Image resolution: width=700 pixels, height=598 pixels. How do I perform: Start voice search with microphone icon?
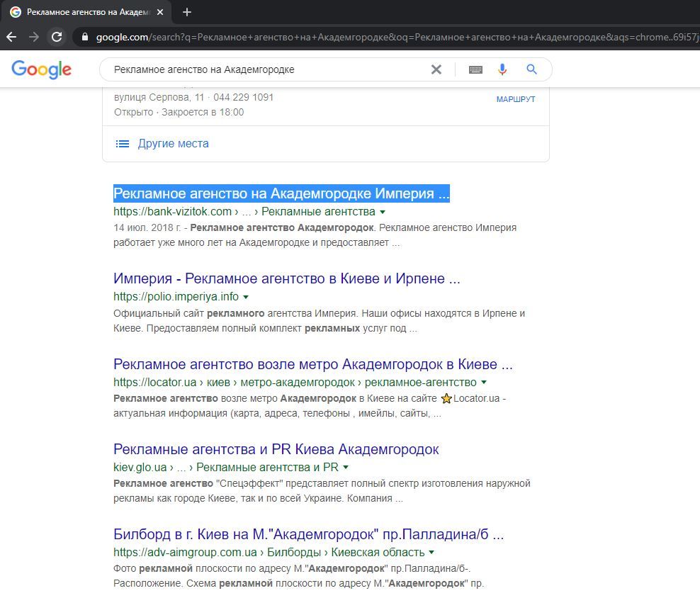coord(502,69)
